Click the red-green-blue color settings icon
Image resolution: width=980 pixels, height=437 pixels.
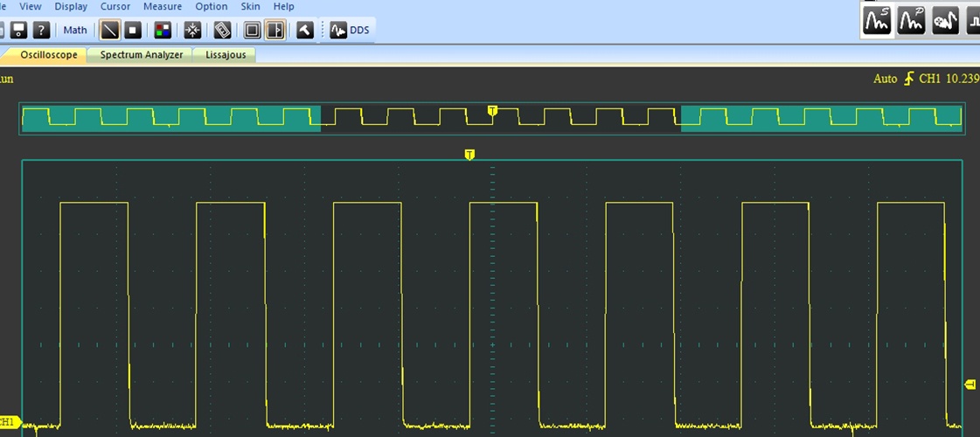163,30
